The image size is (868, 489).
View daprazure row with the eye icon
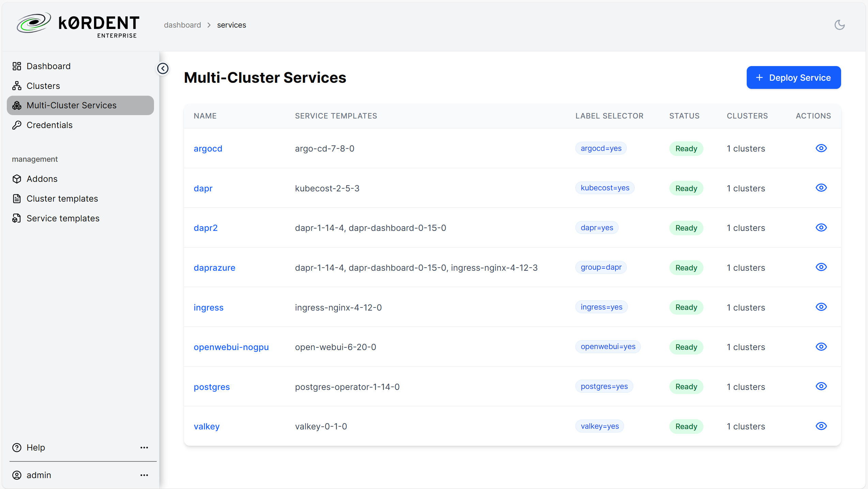pos(821,267)
